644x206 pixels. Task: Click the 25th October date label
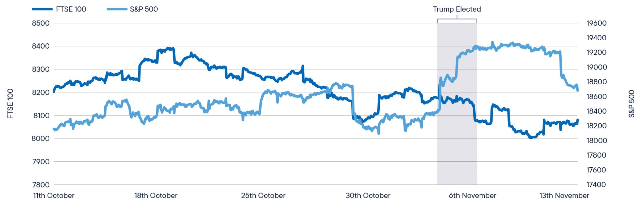263,196
